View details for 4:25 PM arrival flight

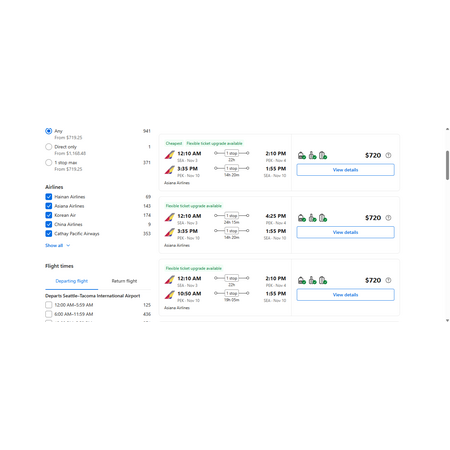coord(345,232)
